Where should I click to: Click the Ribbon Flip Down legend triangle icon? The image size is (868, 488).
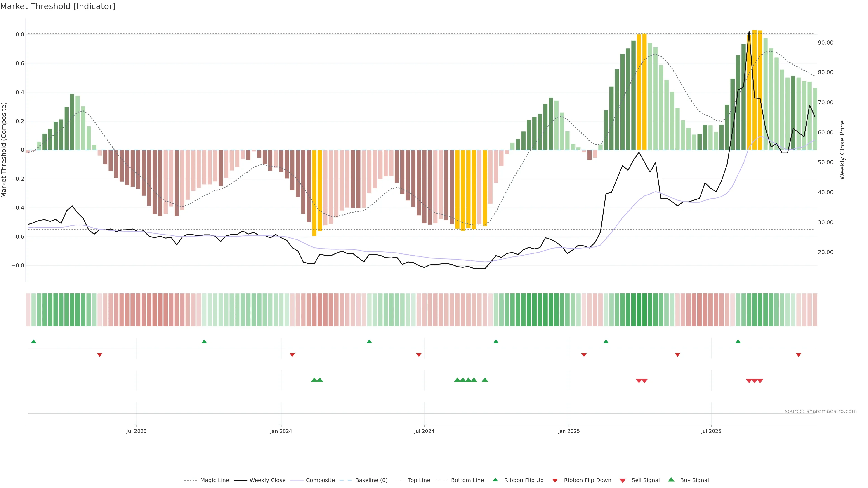555,480
